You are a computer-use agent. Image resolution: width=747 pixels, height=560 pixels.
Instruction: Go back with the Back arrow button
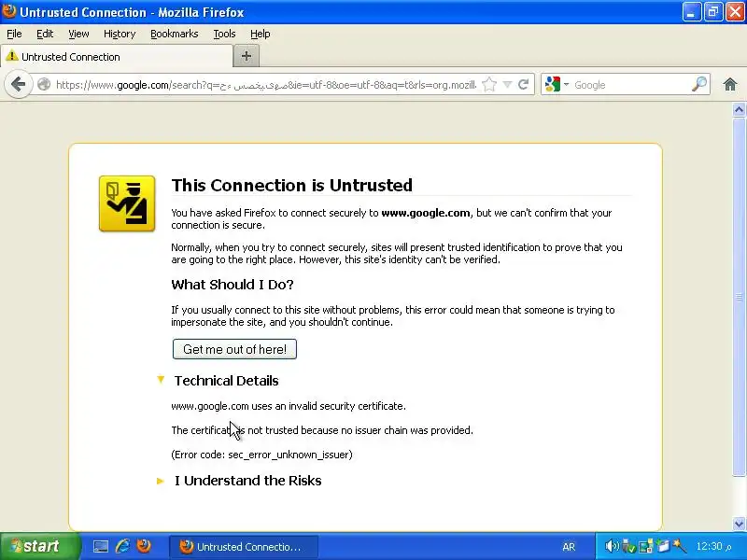pos(18,85)
